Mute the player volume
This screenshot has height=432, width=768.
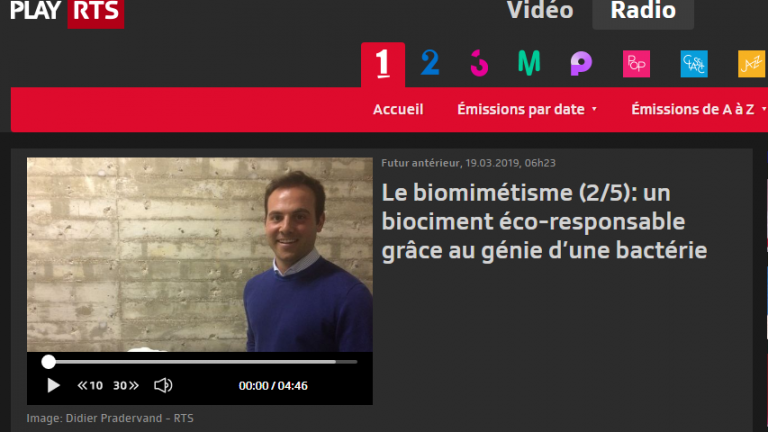[x=163, y=385]
